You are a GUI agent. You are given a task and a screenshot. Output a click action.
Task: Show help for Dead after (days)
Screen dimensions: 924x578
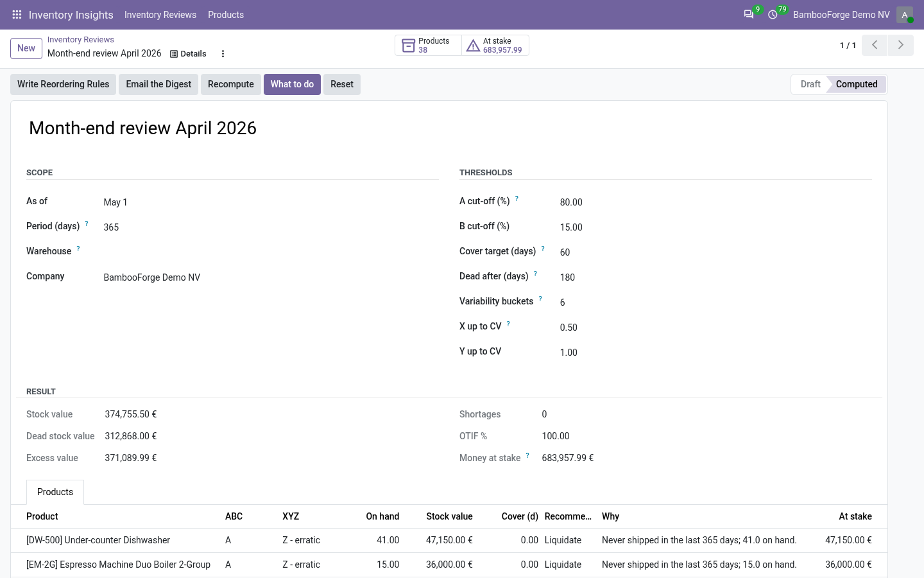pos(535,274)
